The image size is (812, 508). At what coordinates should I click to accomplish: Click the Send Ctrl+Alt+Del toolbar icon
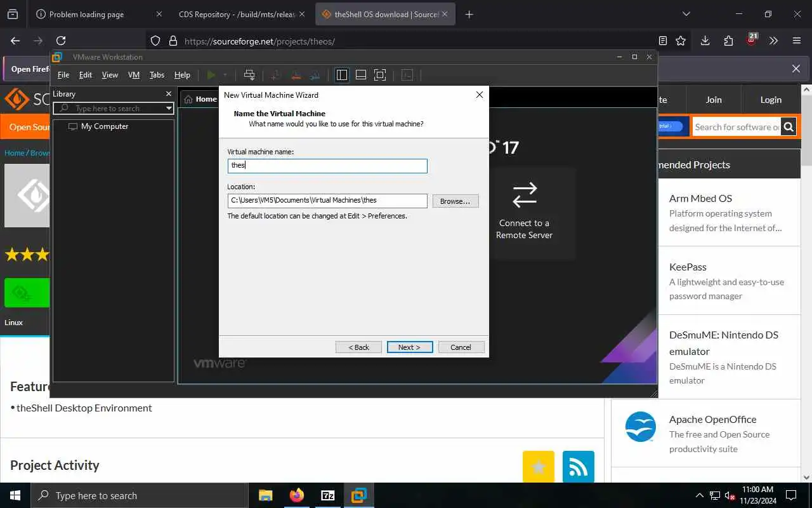[249, 75]
